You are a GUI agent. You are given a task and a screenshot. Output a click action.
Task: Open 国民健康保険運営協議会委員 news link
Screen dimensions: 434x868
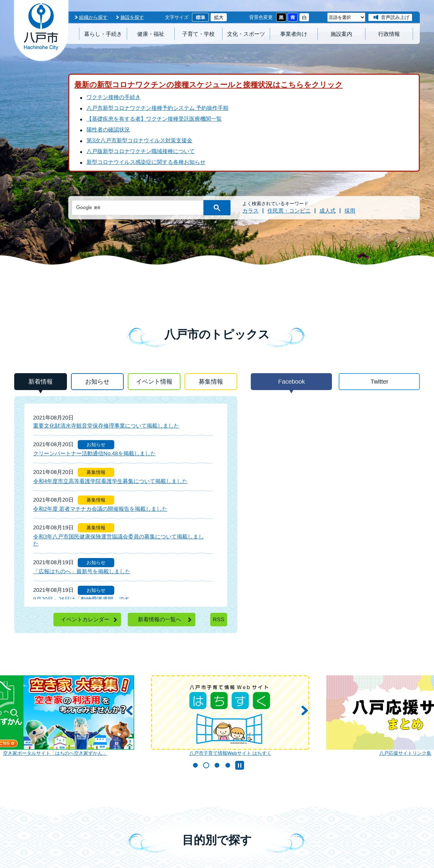pyautogui.click(x=118, y=540)
